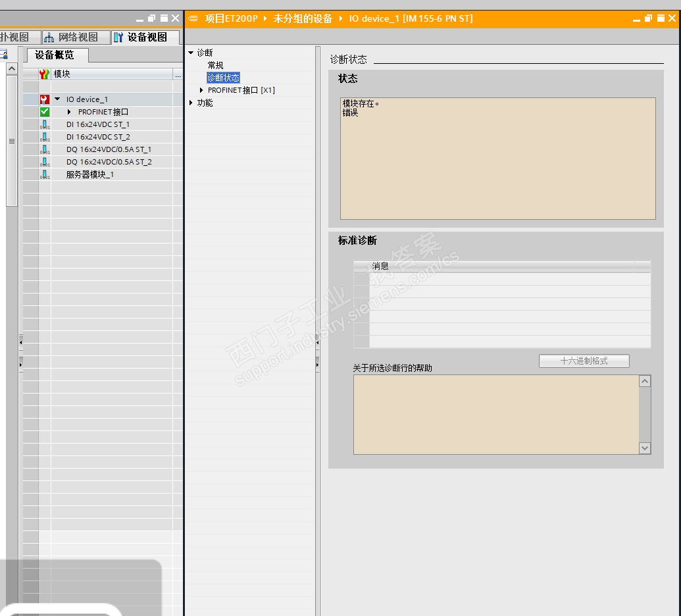
Task: Click the green checkmark status icon for PROFINET接口
Action: 44,112
